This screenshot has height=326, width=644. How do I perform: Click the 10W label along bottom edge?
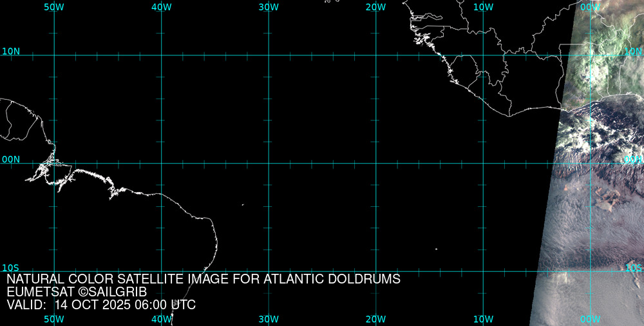[x=483, y=319]
